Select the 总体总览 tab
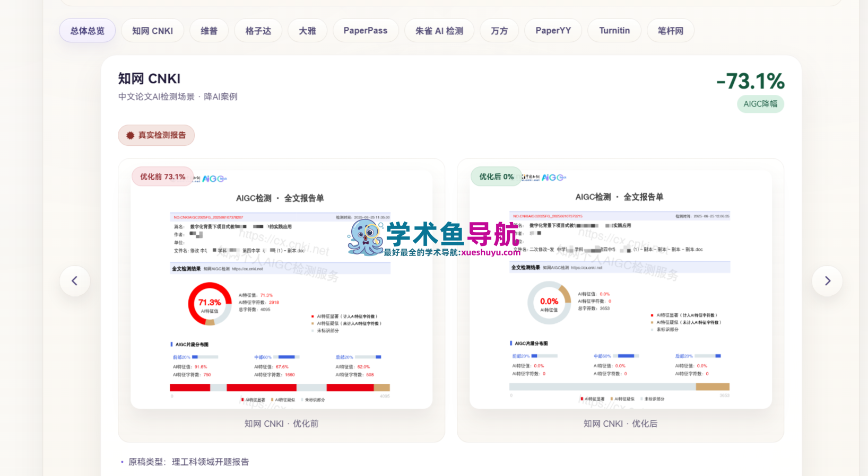Viewport: 868px width, 476px height. tap(87, 31)
